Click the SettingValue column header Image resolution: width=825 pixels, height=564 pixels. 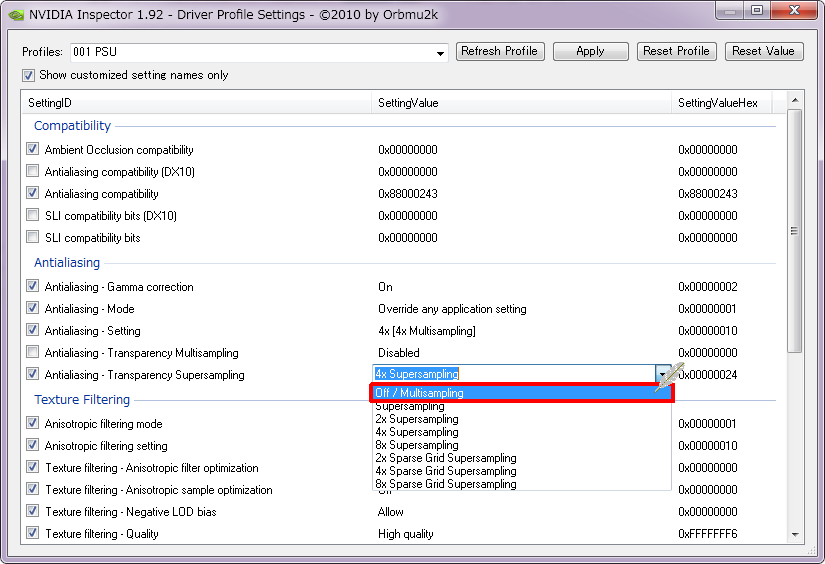tap(521, 103)
